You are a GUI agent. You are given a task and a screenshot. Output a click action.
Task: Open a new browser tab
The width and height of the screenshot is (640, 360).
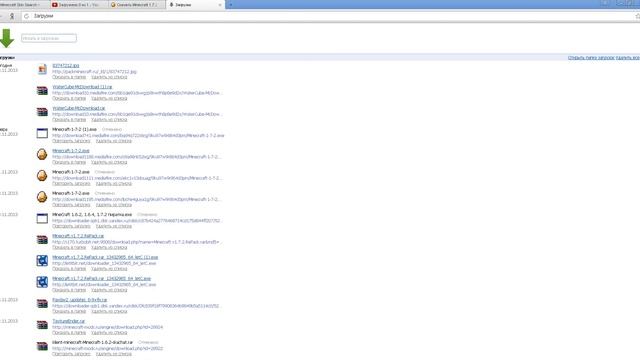click(231, 4)
